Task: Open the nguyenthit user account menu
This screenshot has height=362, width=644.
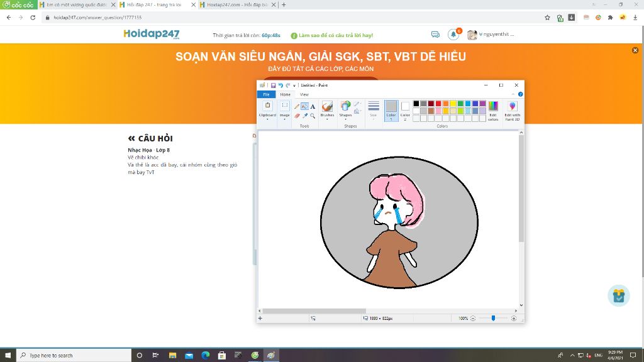Action: tap(491, 35)
